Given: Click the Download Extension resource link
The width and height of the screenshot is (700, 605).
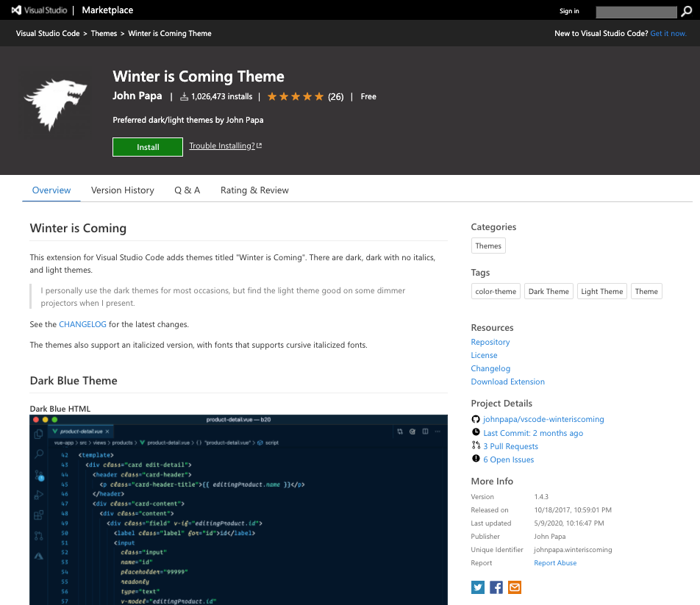Looking at the screenshot, I should click(507, 382).
